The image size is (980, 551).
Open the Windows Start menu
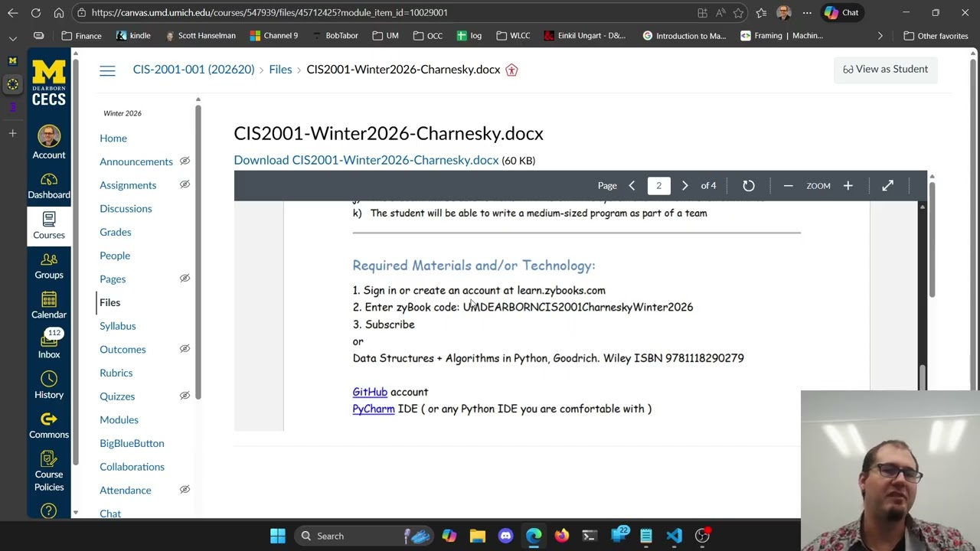click(x=278, y=536)
